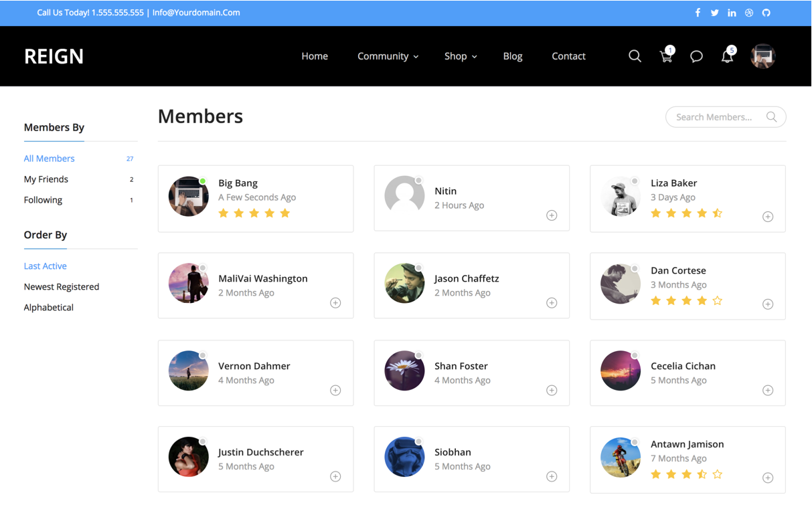Visit the LinkedIn icon in top bar
Screen dimensions: 812x509
click(732, 13)
